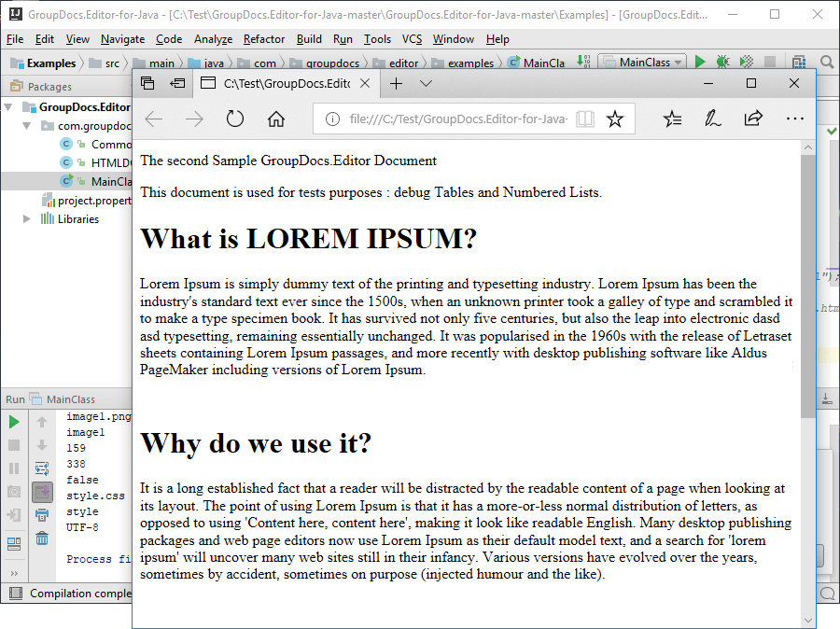Refresh the page in Edge browser
840x629 pixels.
pos(234,119)
